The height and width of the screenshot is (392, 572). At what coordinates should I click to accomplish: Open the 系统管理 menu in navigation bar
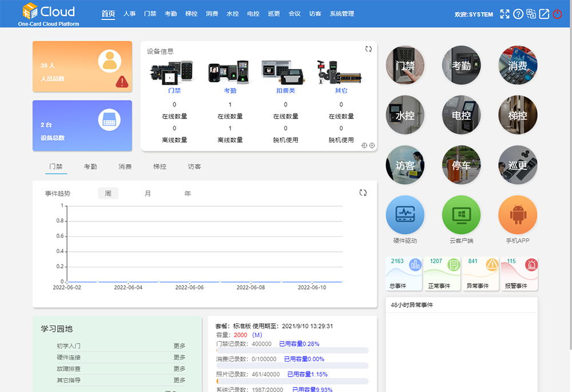point(341,14)
